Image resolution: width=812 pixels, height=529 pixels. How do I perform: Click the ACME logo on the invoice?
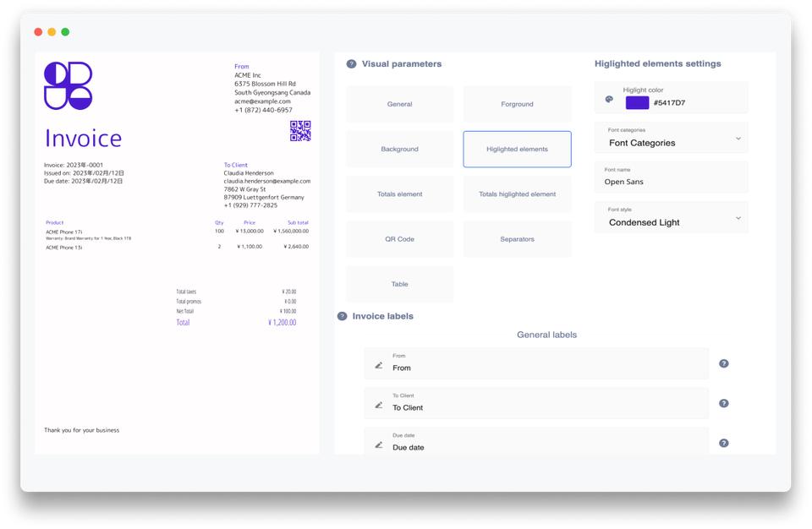click(68, 87)
